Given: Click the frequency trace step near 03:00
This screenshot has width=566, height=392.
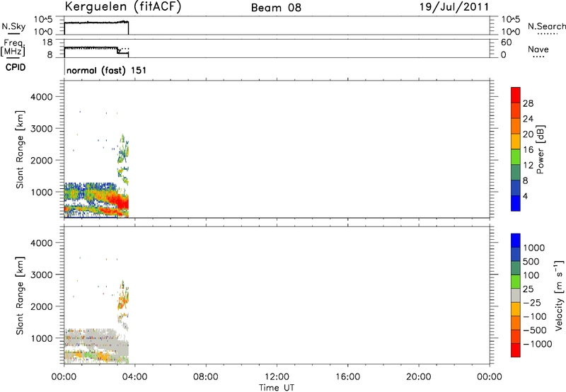Looking at the screenshot, I should [118, 51].
